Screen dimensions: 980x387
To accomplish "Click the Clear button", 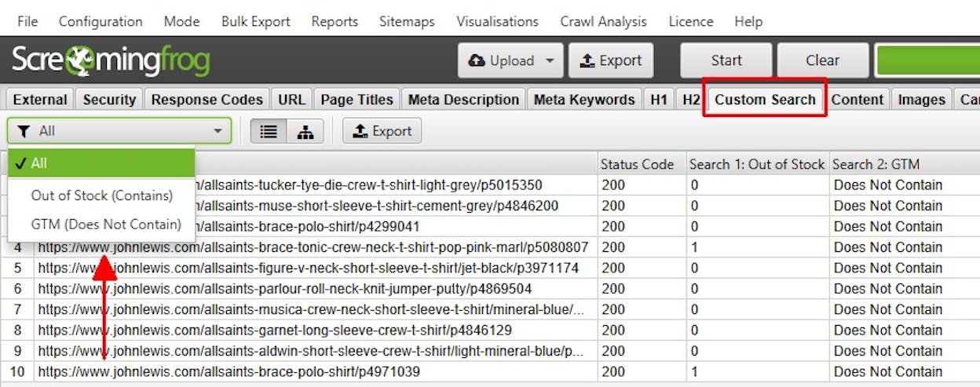I will click(x=823, y=60).
